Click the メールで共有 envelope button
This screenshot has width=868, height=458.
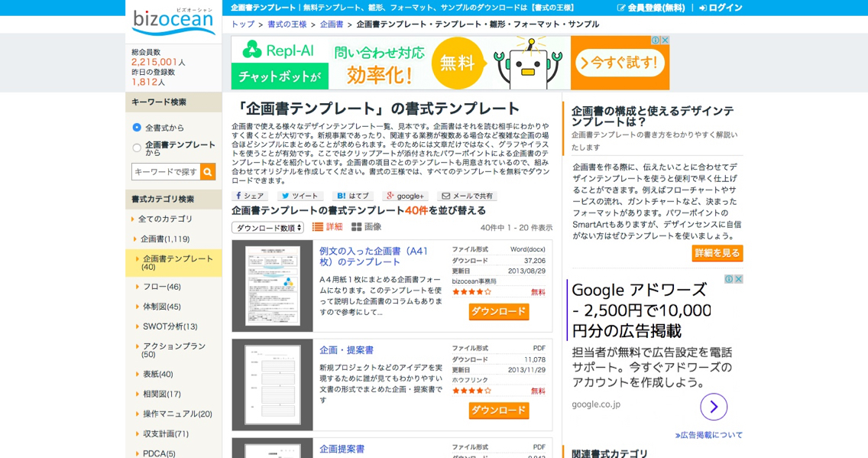(x=466, y=196)
